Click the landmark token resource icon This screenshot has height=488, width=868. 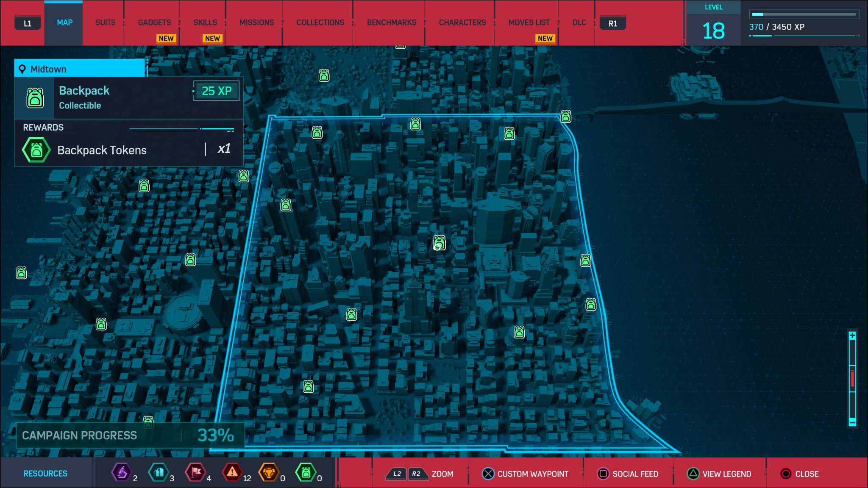[x=158, y=472]
